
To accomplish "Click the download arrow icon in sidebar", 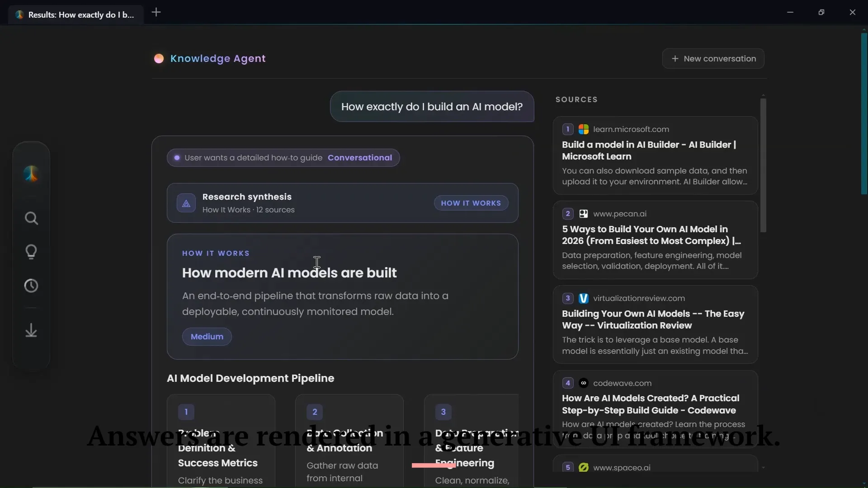I will (x=31, y=330).
